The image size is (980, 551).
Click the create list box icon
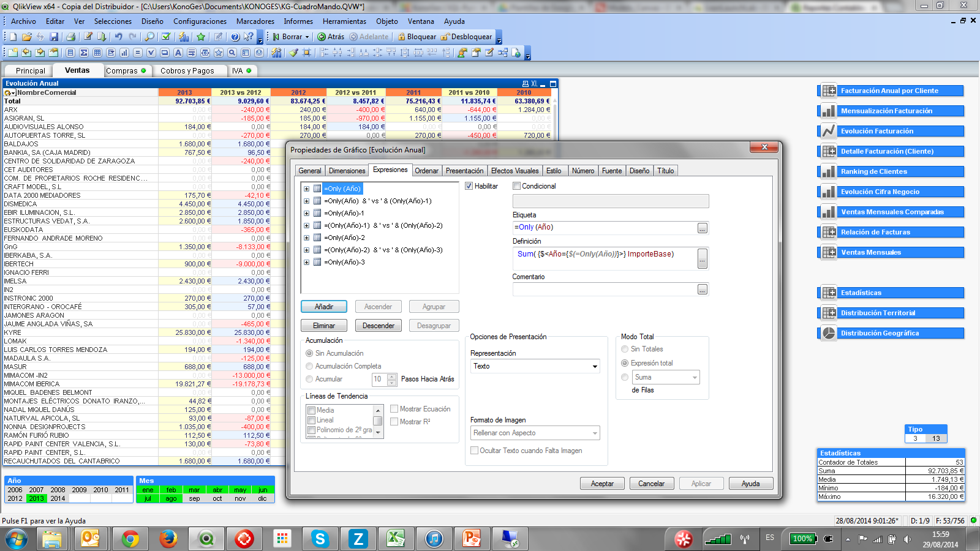click(x=70, y=53)
